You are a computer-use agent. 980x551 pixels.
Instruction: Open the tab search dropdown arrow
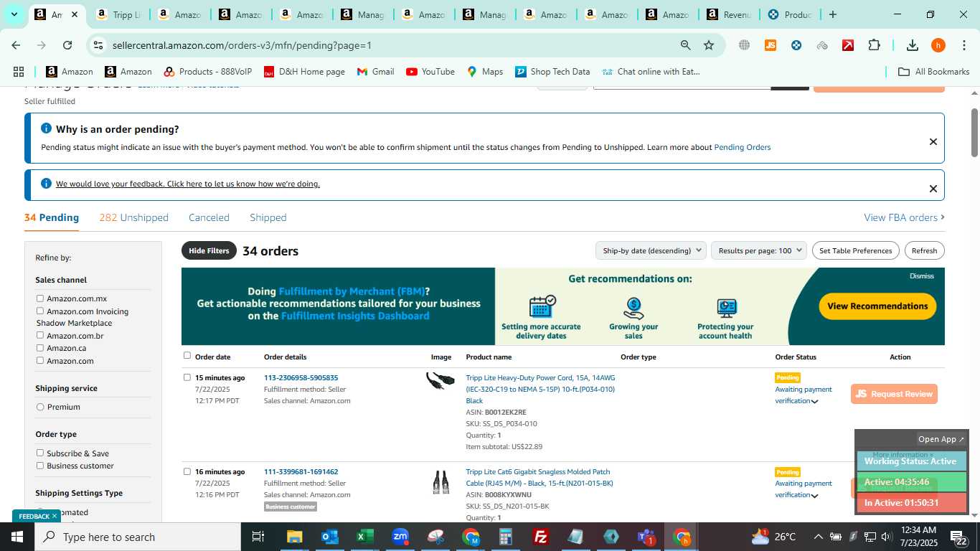click(14, 14)
